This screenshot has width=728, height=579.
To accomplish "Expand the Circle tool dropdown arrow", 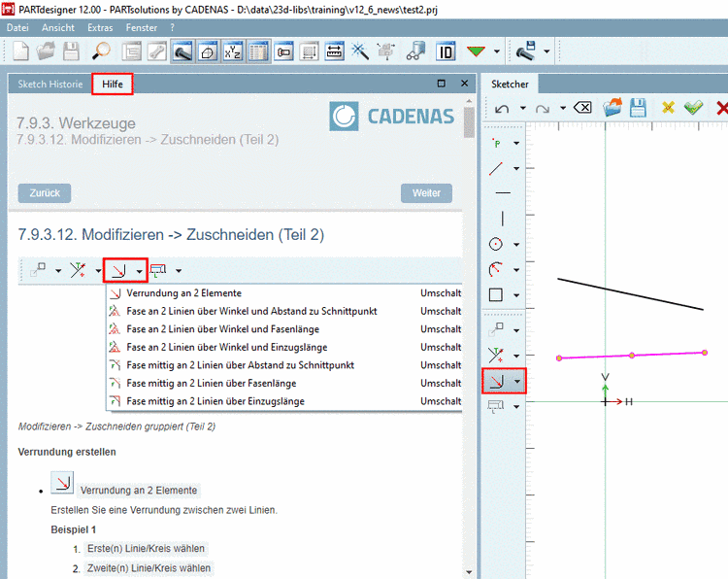I will click(516, 245).
